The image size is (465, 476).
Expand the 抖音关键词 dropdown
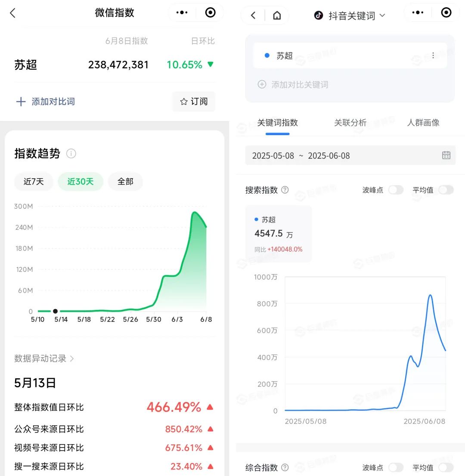click(x=382, y=15)
